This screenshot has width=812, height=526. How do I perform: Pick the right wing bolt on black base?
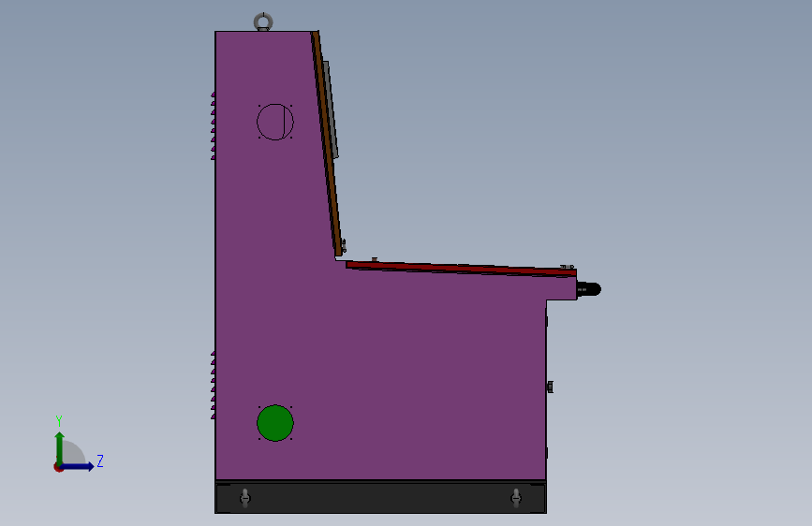point(516,498)
